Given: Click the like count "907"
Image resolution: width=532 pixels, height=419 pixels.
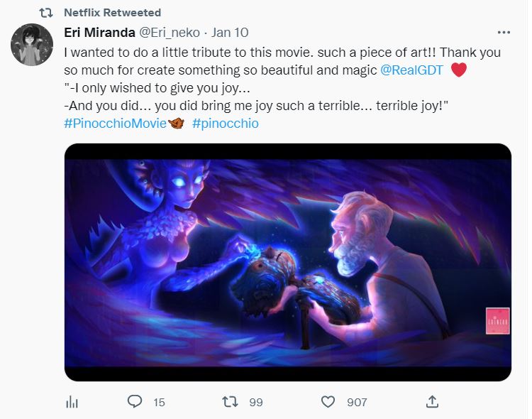Looking at the screenshot, I should (357, 402).
